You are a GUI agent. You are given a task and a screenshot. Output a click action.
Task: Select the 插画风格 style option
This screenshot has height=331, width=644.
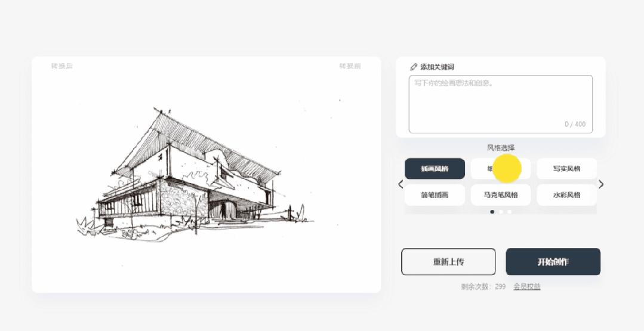pyautogui.click(x=435, y=169)
